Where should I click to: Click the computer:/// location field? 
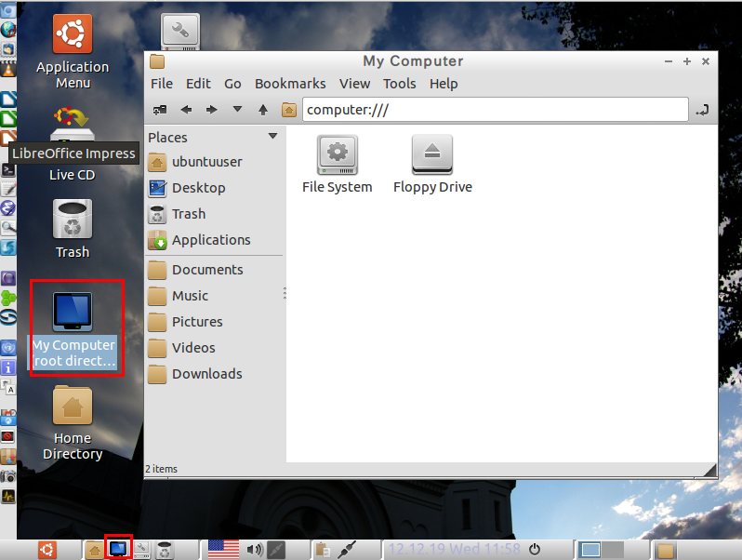click(495, 110)
